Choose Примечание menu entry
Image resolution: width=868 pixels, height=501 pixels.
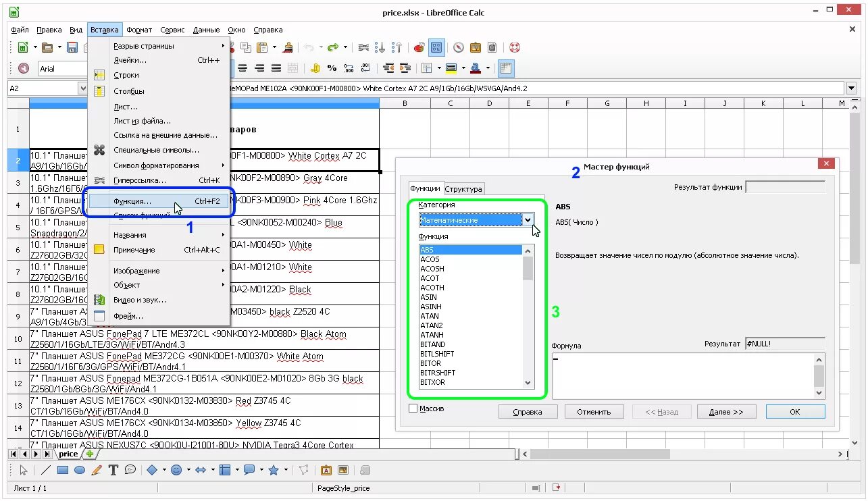[x=159, y=250]
